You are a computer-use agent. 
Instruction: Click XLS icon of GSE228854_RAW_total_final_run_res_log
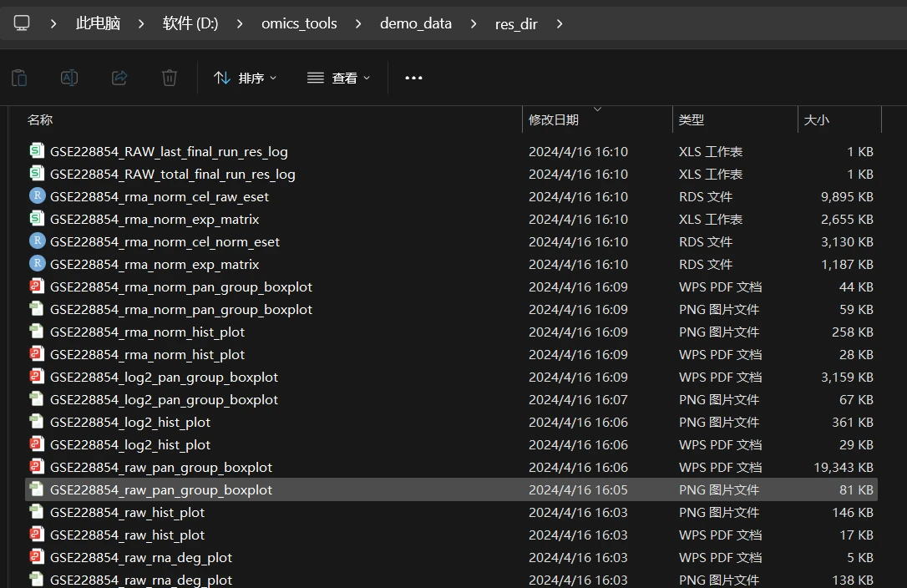(37, 173)
